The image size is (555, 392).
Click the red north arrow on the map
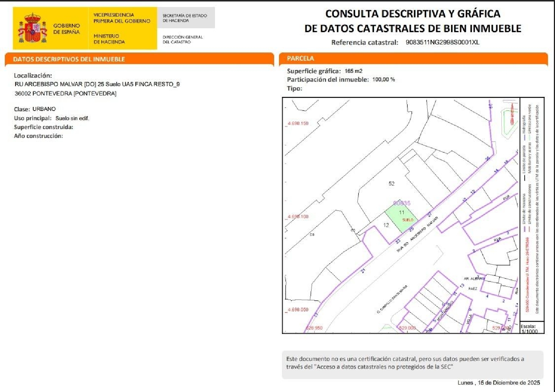tap(512, 113)
